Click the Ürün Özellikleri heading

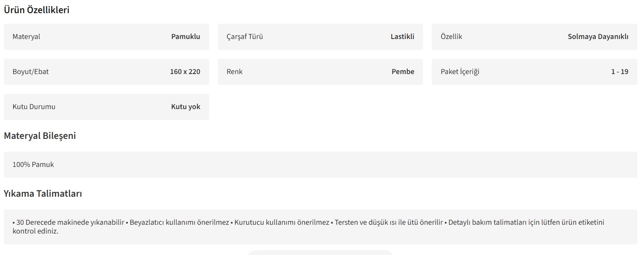click(37, 10)
